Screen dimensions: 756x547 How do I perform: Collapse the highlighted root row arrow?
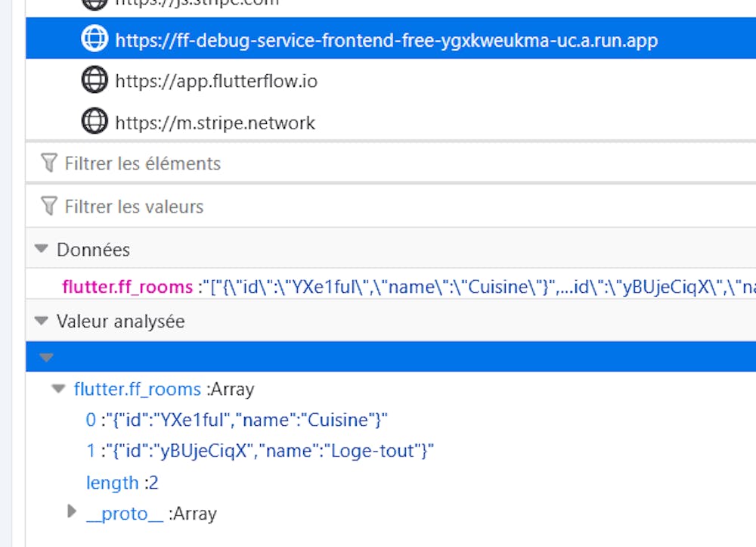pos(47,357)
